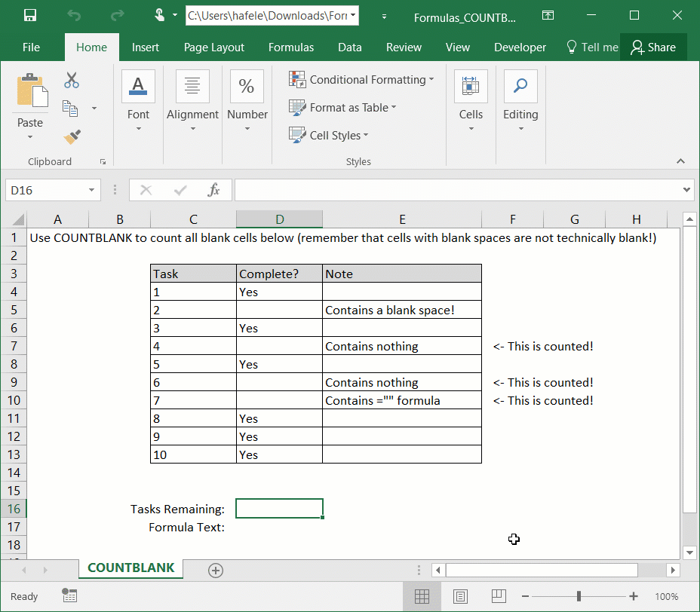Click the Share button
700x612 pixels.
pos(653,47)
